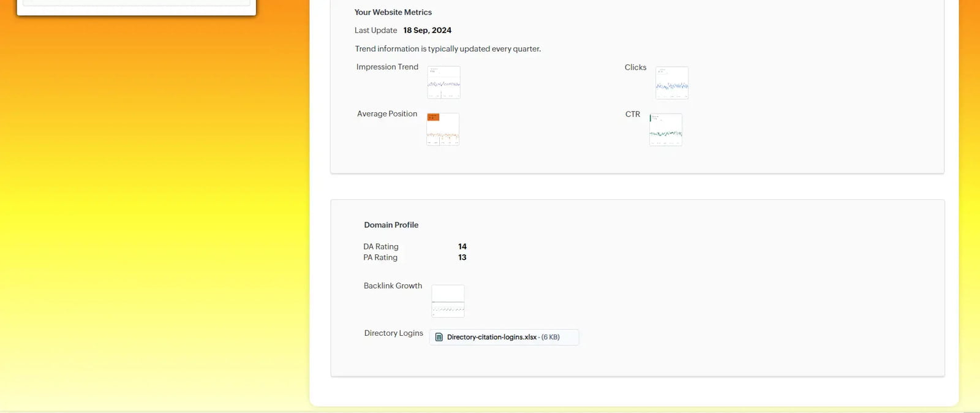Download Directory-citation-logins.xlsx file

point(491,337)
